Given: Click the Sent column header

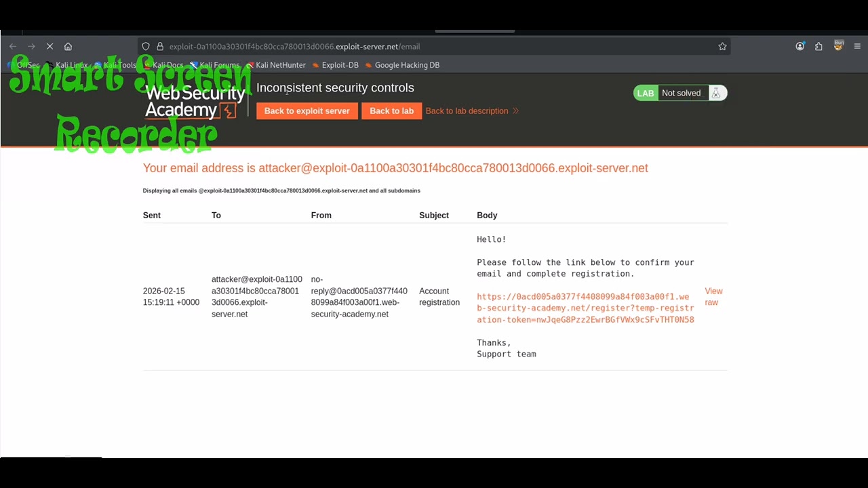Looking at the screenshot, I should click(152, 216).
